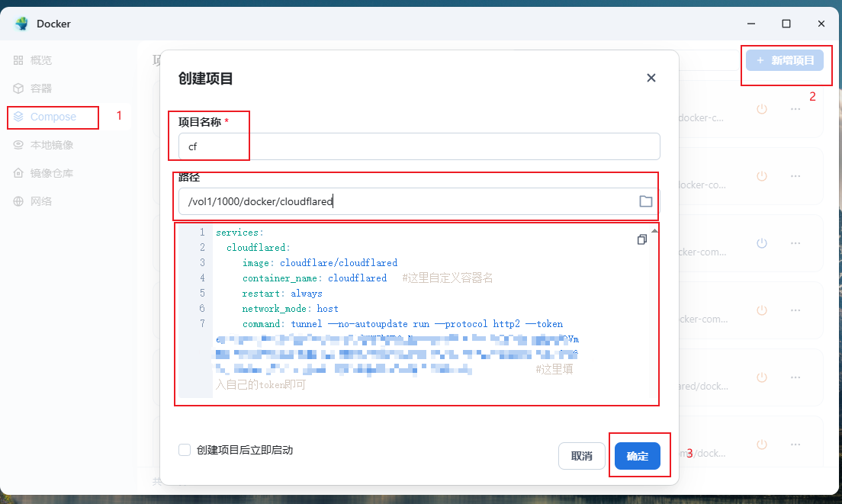Open the 网络 network section
Image resolution: width=842 pixels, height=504 pixels.
[x=40, y=201]
